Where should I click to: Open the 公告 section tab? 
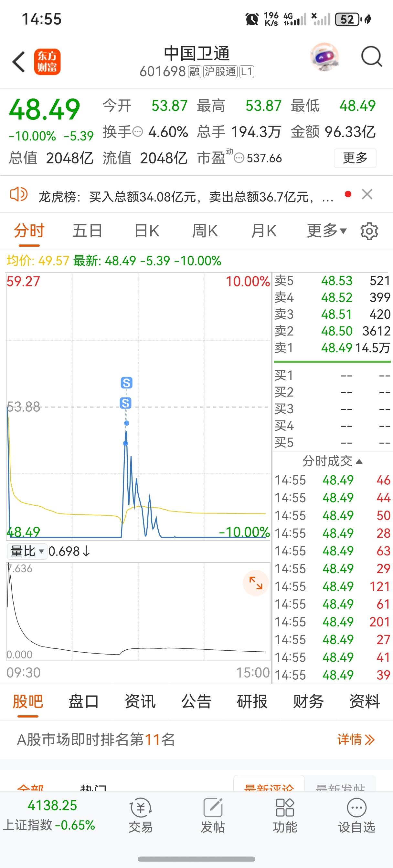(196, 702)
